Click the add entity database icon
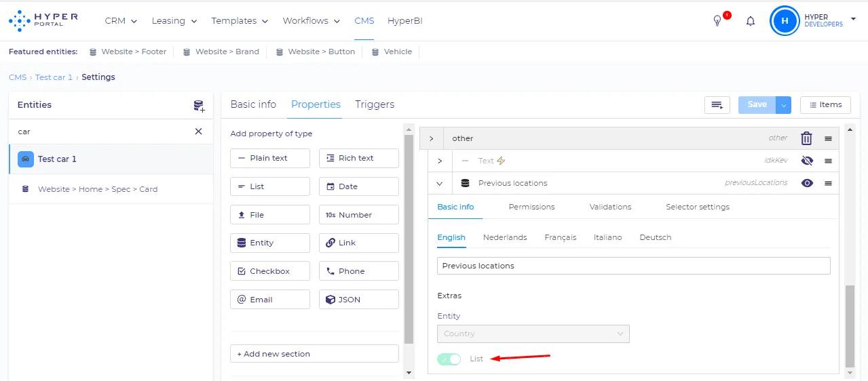 [199, 106]
